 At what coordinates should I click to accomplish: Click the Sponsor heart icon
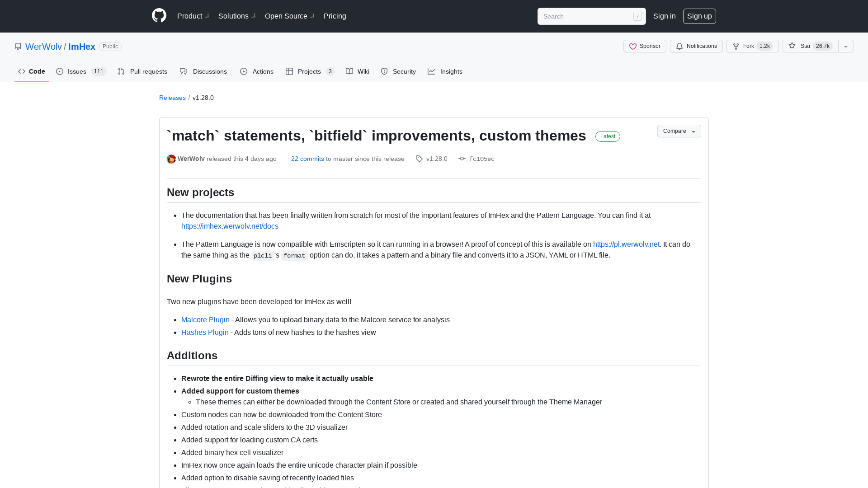[x=633, y=47]
